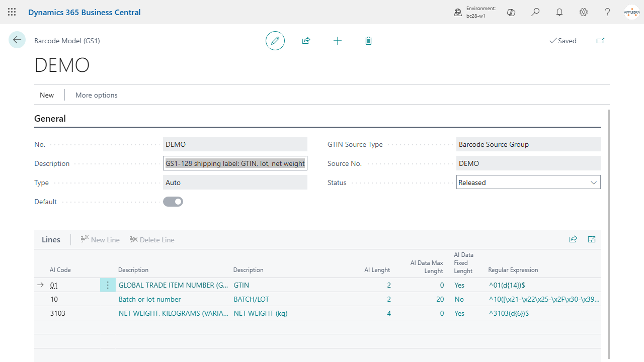Click the AI Code column header
This screenshot has width=644, height=362.
click(60, 270)
